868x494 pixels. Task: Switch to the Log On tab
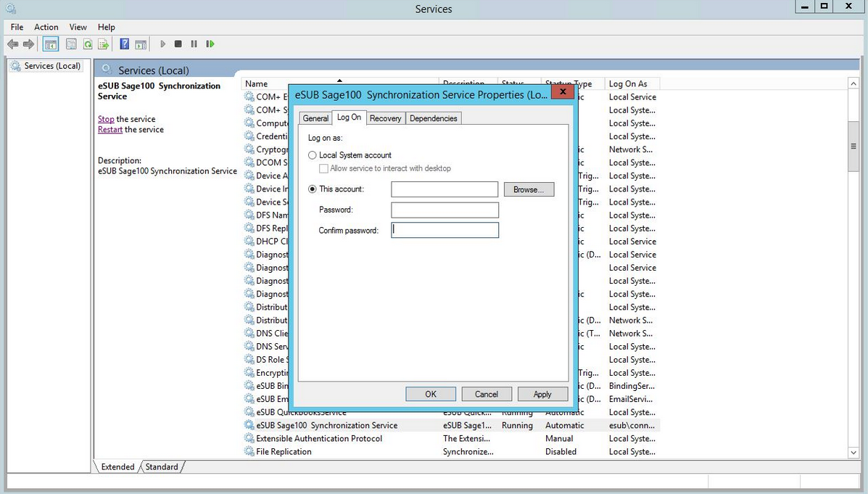[349, 117]
